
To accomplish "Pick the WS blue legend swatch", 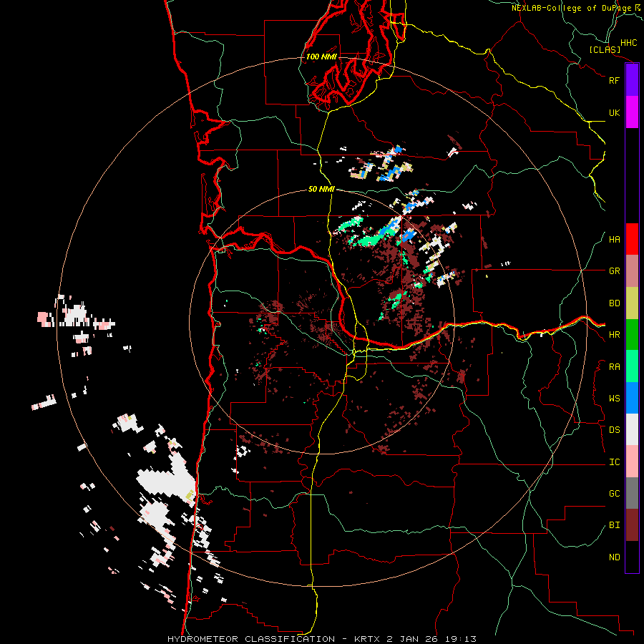I will 632,398.
